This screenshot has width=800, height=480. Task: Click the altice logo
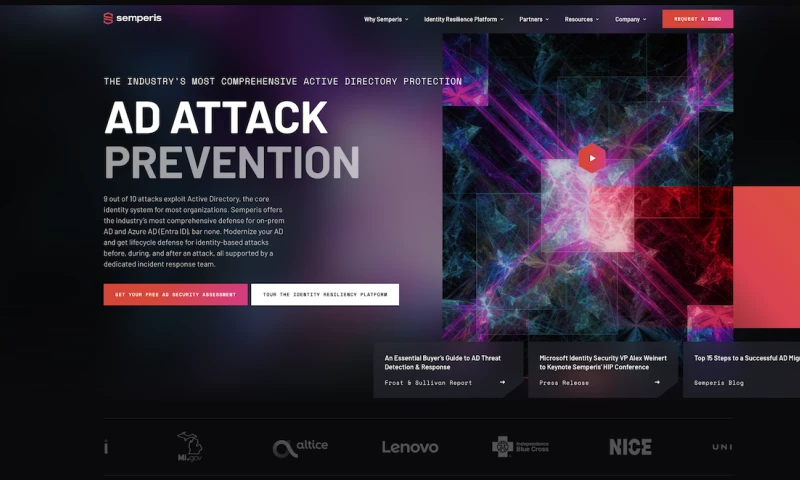click(300, 447)
